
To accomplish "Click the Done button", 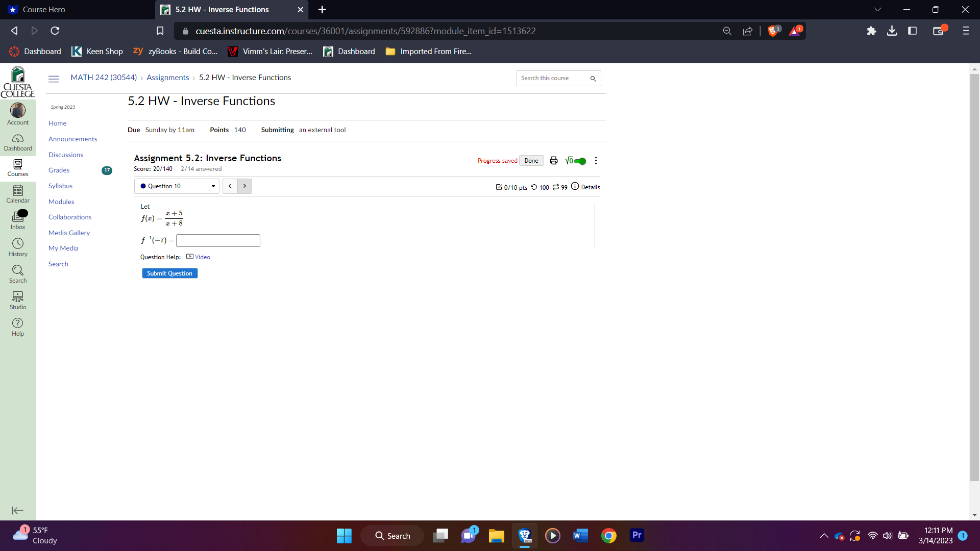I will 531,161.
